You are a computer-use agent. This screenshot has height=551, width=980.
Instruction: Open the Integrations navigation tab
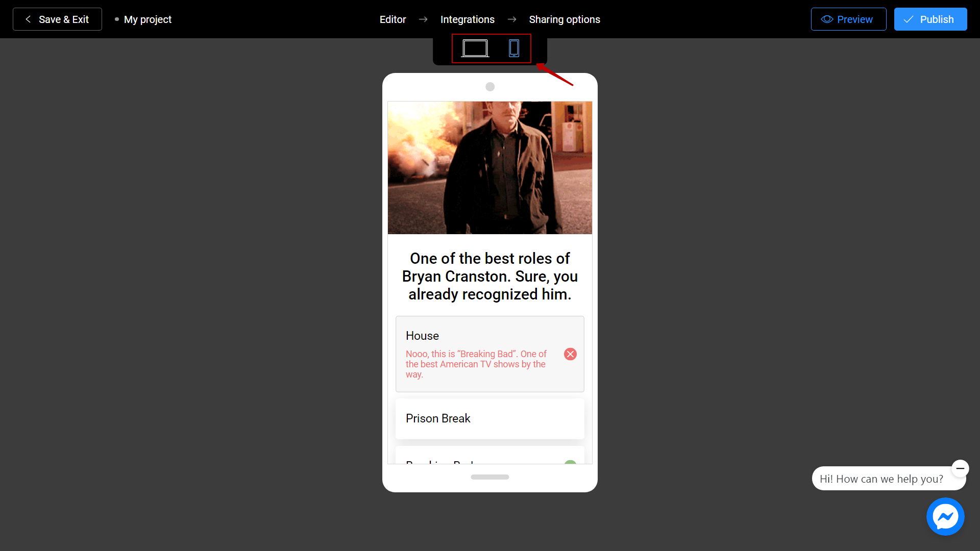coord(467,19)
